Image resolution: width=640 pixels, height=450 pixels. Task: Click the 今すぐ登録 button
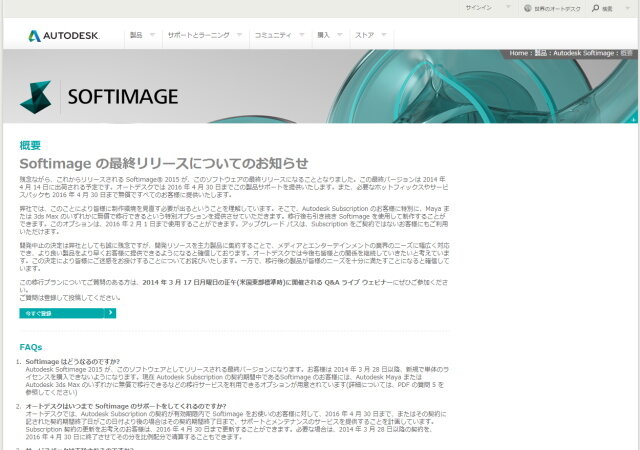click(x=67, y=313)
